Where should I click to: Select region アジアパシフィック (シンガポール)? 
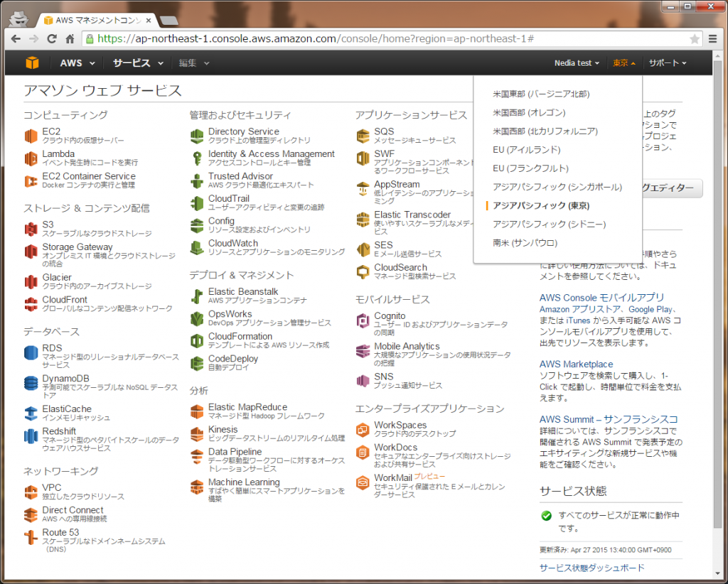(557, 187)
